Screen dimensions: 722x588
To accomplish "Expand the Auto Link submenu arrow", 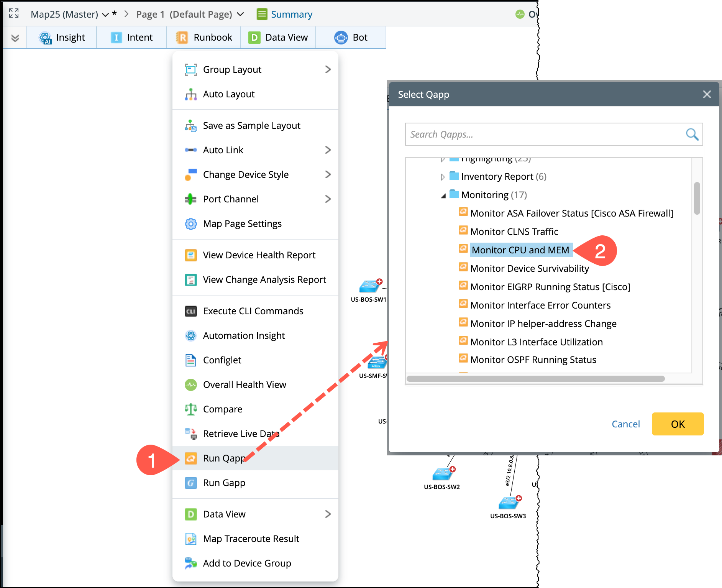I will pyautogui.click(x=328, y=150).
